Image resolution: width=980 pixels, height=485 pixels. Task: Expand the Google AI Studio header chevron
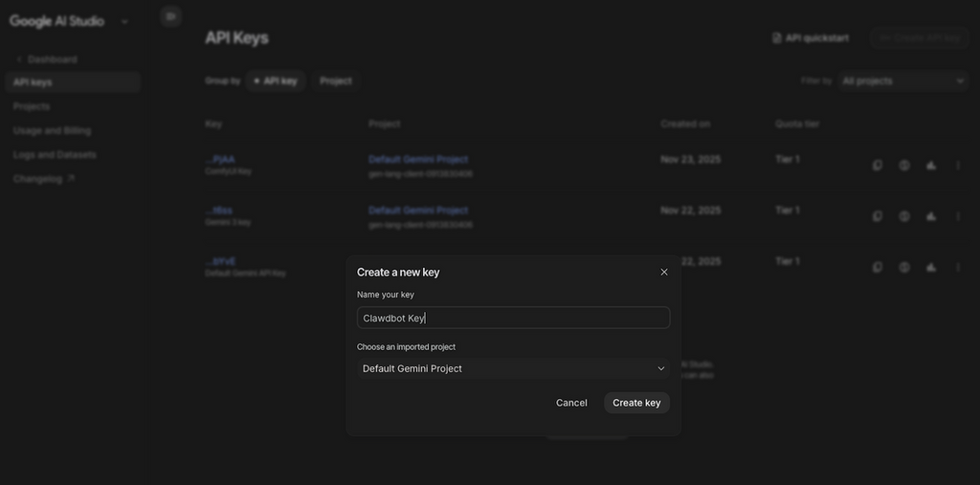click(124, 22)
